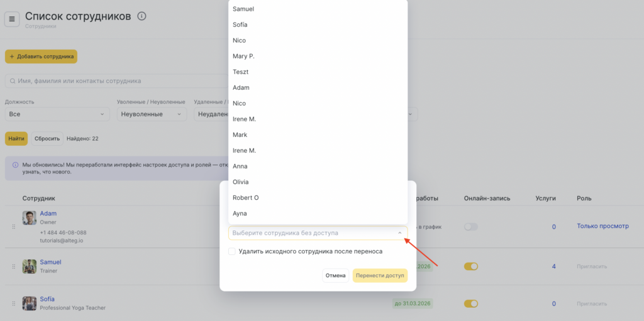Click drag handle icon next to Samuel
The image size is (644, 321).
(x=13, y=266)
